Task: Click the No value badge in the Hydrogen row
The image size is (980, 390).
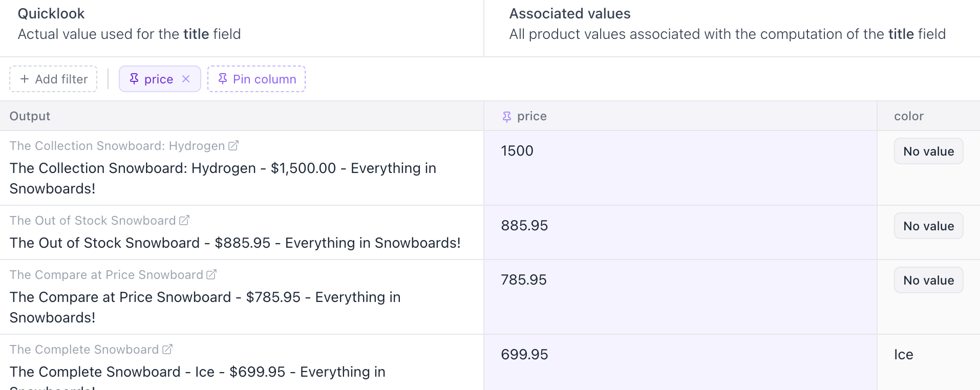Action: tap(928, 151)
